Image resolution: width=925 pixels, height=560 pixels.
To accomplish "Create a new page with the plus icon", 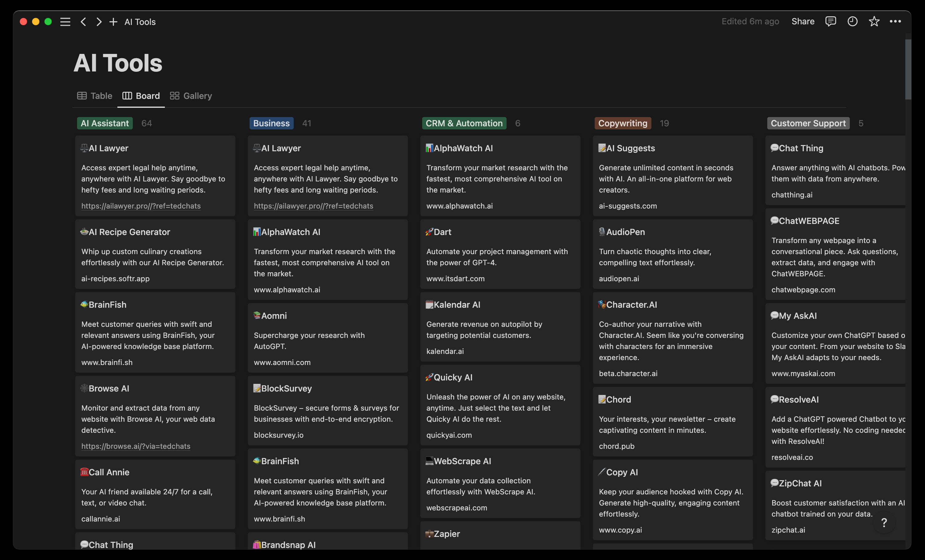I will pos(113,22).
